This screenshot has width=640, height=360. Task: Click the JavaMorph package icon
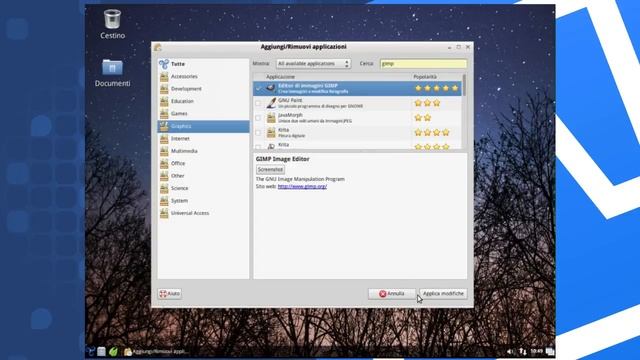pyautogui.click(x=271, y=118)
